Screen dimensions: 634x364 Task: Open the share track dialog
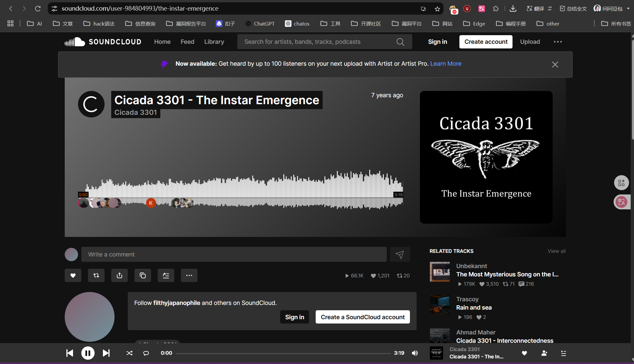click(x=119, y=275)
